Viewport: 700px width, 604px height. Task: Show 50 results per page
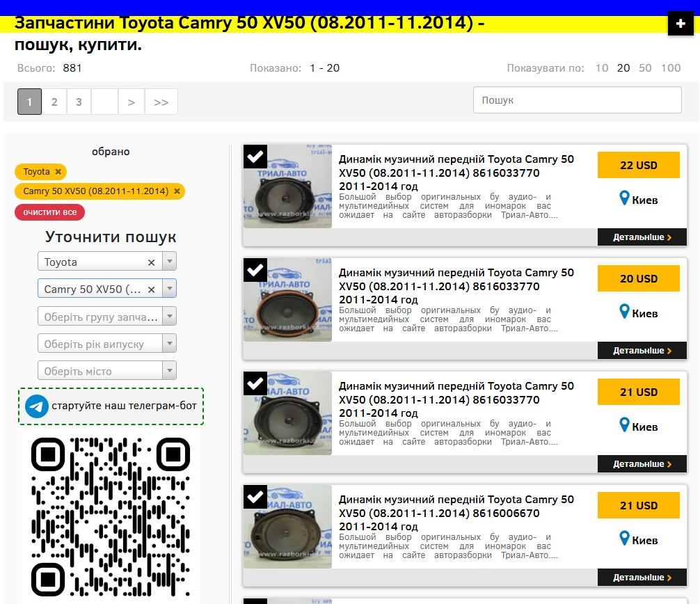[645, 68]
